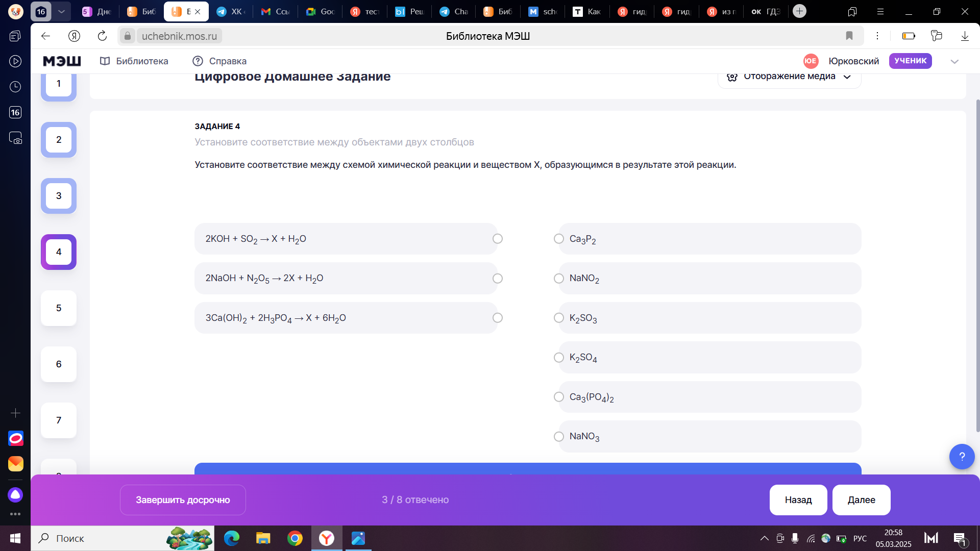The width and height of the screenshot is (980, 551).
Task: Switch to the ГДЗ browser tab
Action: click(x=766, y=11)
